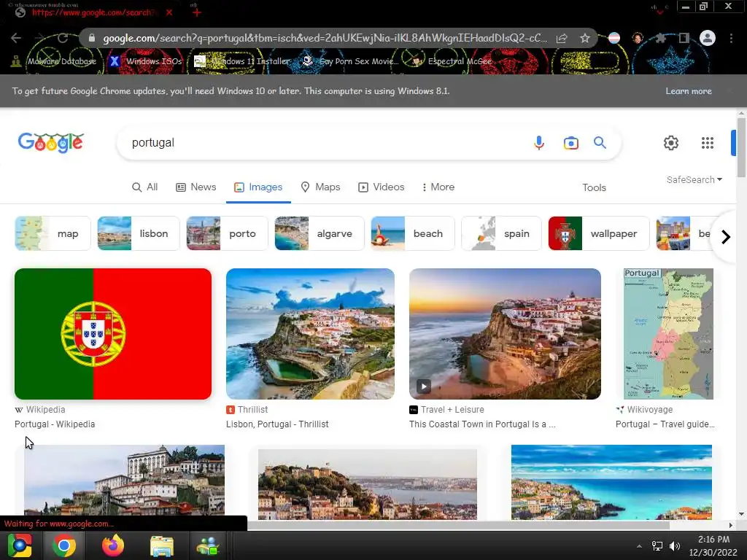This screenshot has height=560, width=747.
Task: Click Learn more about Chrome updates
Action: tap(689, 91)
